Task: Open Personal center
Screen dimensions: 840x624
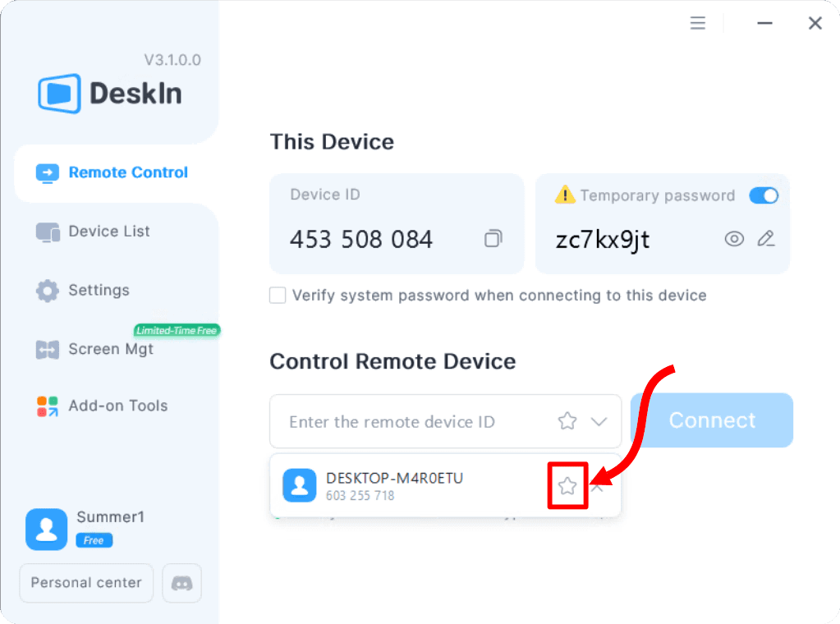Action: pyautogui.click(x=86, y=583)
